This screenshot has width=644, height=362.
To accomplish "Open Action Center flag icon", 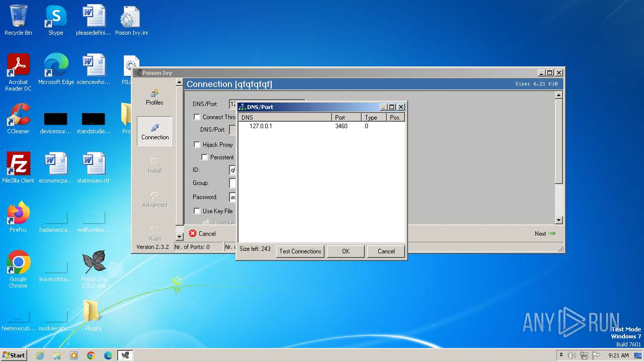I will tap(596, 355).
